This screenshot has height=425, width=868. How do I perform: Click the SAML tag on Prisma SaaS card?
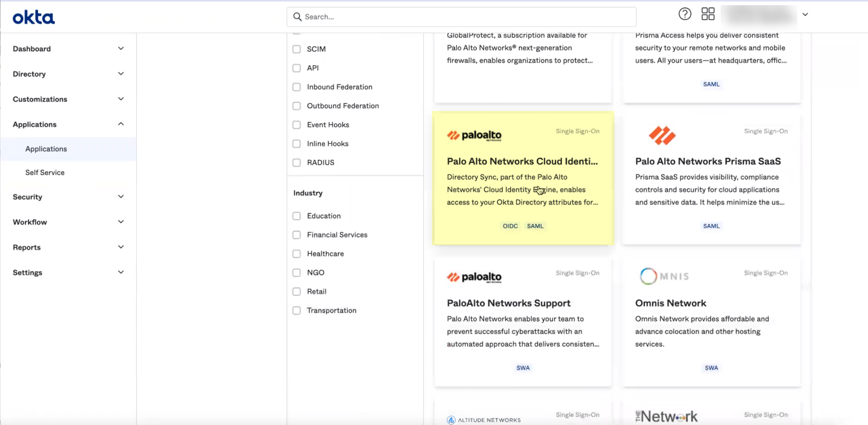coord(711,226)
